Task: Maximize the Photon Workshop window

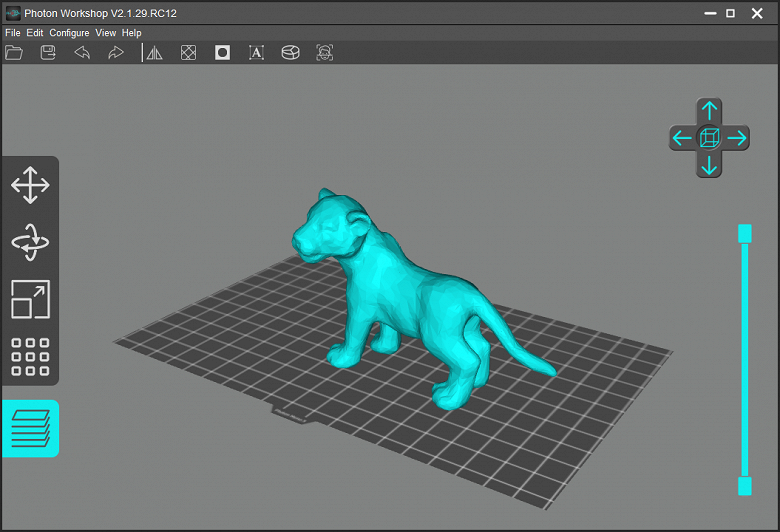Action: [731, 13]
